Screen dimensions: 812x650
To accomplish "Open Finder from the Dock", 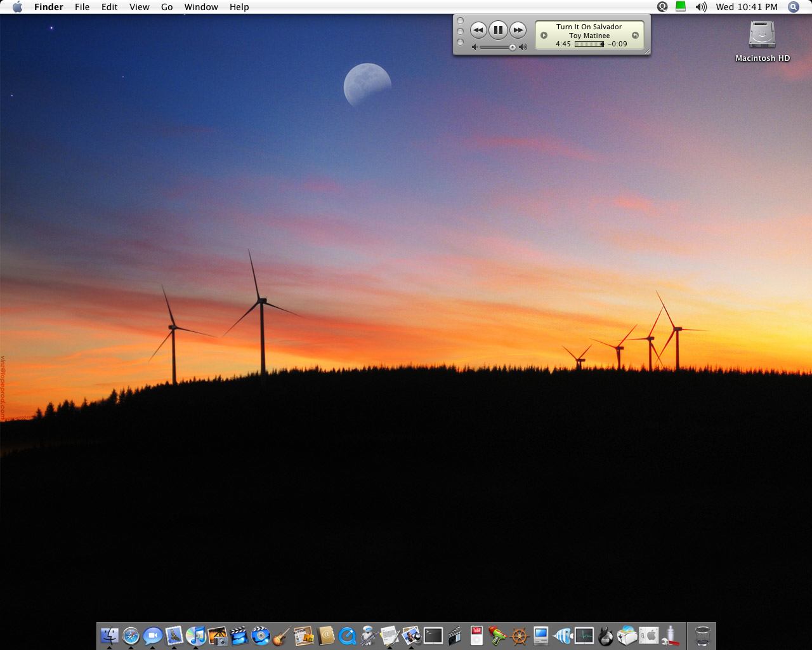I will coord(109,635).
